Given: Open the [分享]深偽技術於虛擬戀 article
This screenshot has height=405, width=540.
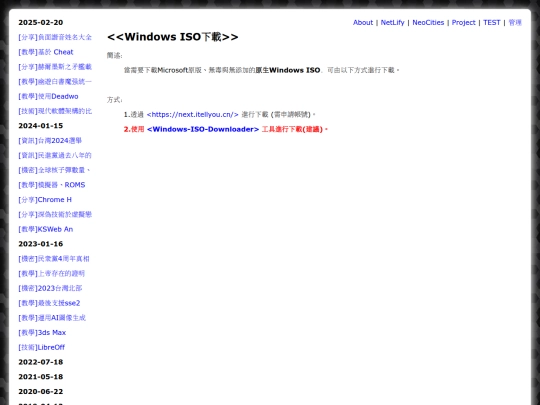Looking at the screenshot, I should pos(55,215).
